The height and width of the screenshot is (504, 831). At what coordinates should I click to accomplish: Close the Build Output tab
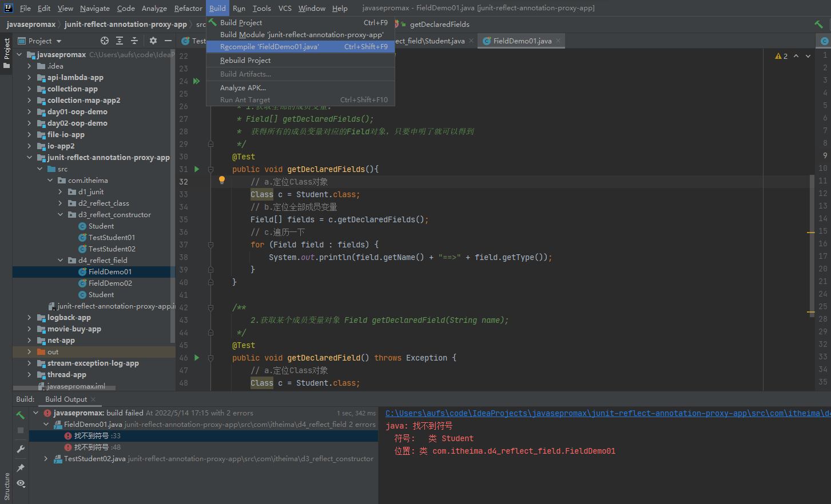(93, 399)
